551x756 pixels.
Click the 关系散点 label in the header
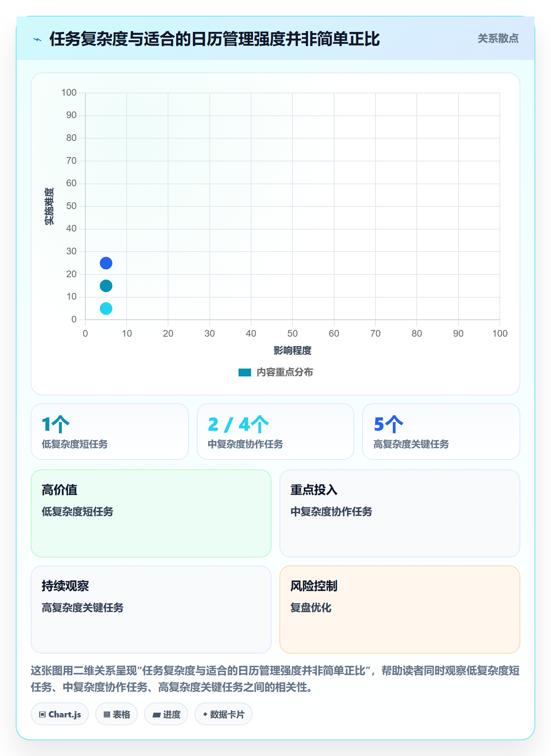pyautogui.click(x=498, y=39)
